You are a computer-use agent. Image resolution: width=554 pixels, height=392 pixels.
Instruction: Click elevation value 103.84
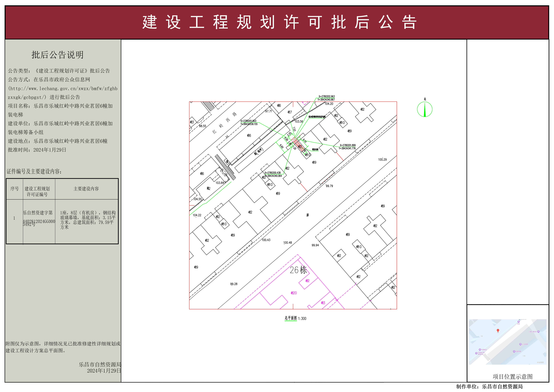[220, 183]
